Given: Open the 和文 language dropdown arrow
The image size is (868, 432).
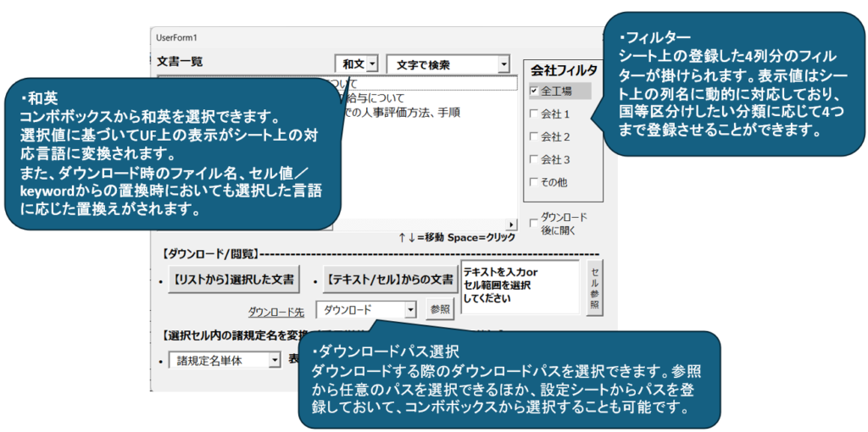Looking at the screenshot, I should (x=372, y=64).
